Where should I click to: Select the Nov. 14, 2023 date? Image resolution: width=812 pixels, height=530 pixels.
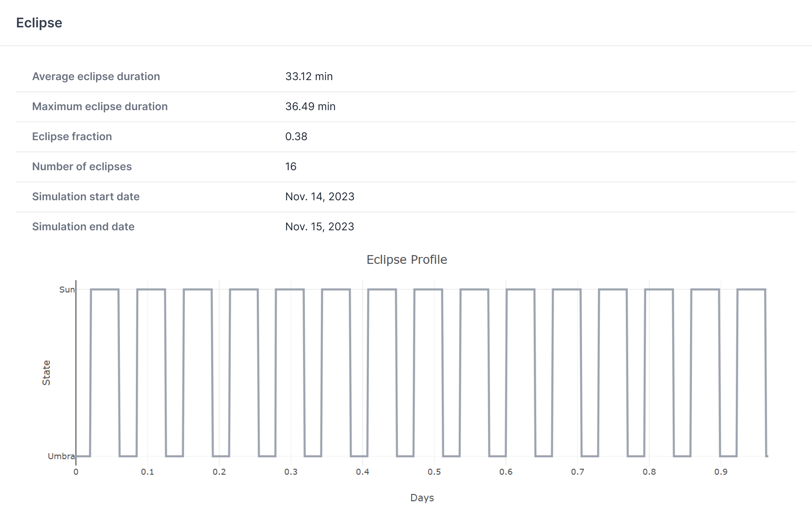[319, 197]
